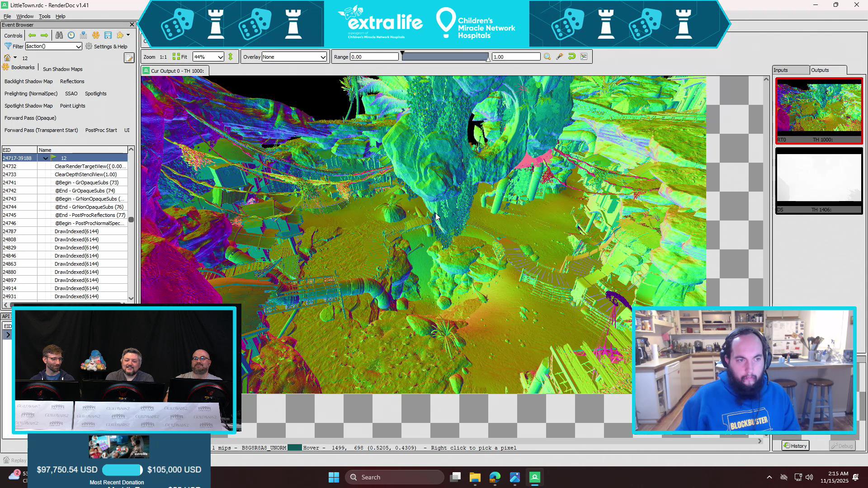Click the History button
The image size is (868, 488).
pos(795,446)
